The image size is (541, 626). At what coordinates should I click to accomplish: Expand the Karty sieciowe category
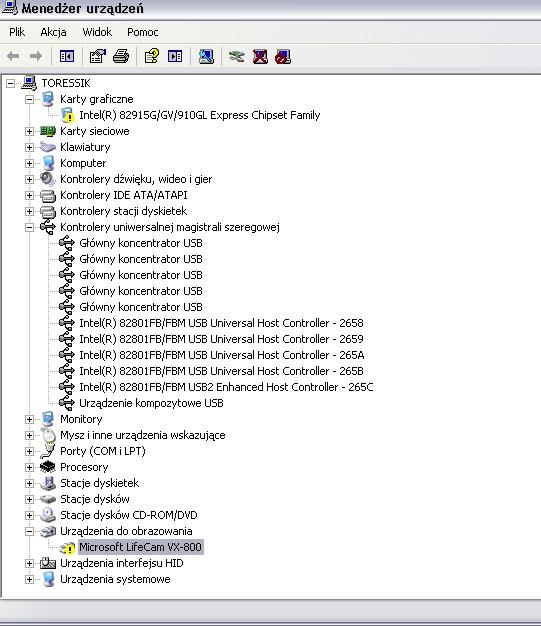point(29,131)
